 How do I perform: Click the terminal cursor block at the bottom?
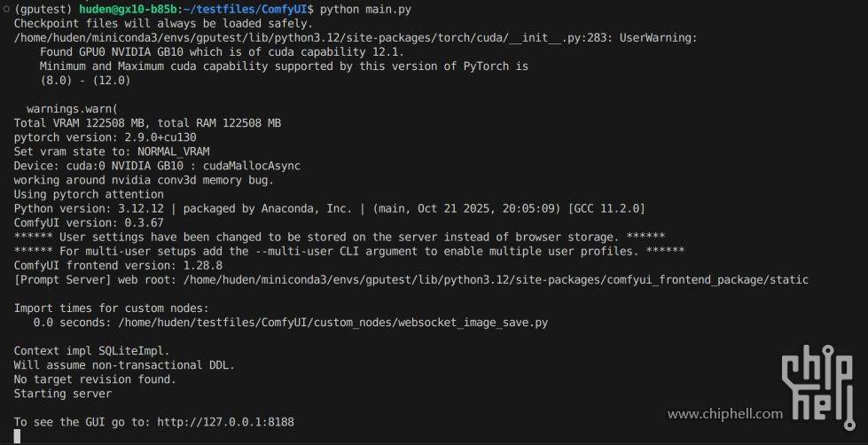click(x=17, y=436)
